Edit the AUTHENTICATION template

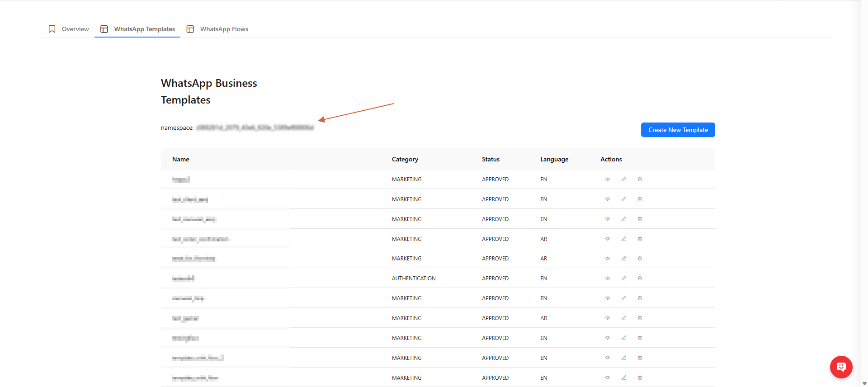[624, 278]
